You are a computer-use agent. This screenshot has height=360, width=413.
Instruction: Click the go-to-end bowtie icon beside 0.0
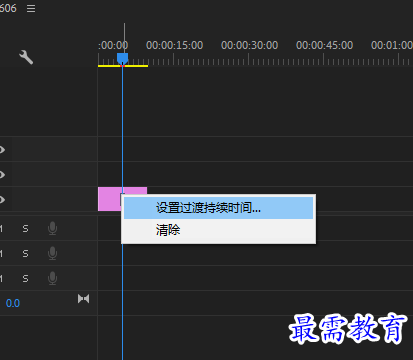(x=83, y=299)
